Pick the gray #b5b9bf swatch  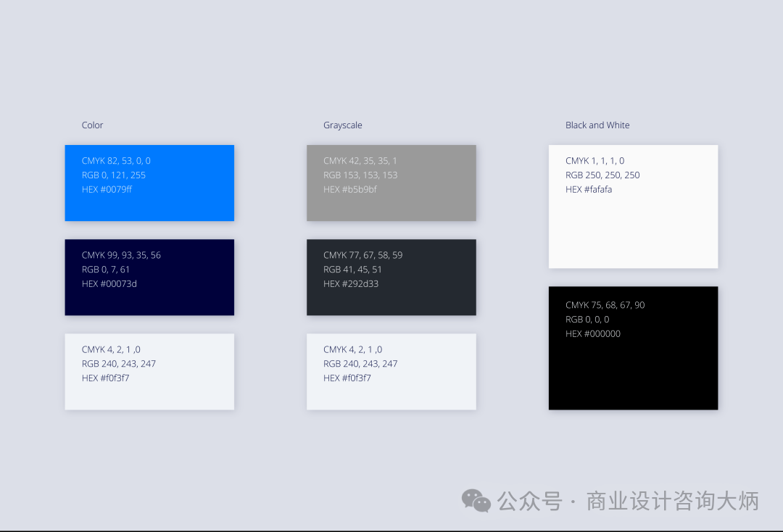coord(391,183)
